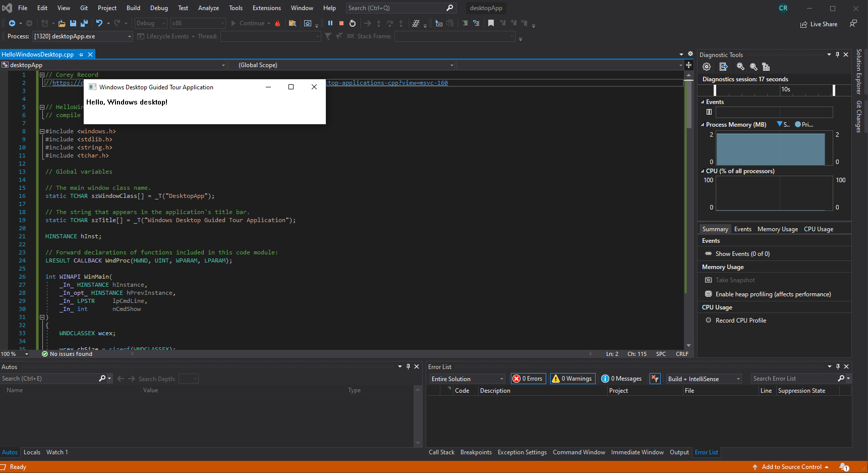Click the Diagnostic Tools output select icon
The width and height of the screenshot is (868, 473).
point(723,67)
